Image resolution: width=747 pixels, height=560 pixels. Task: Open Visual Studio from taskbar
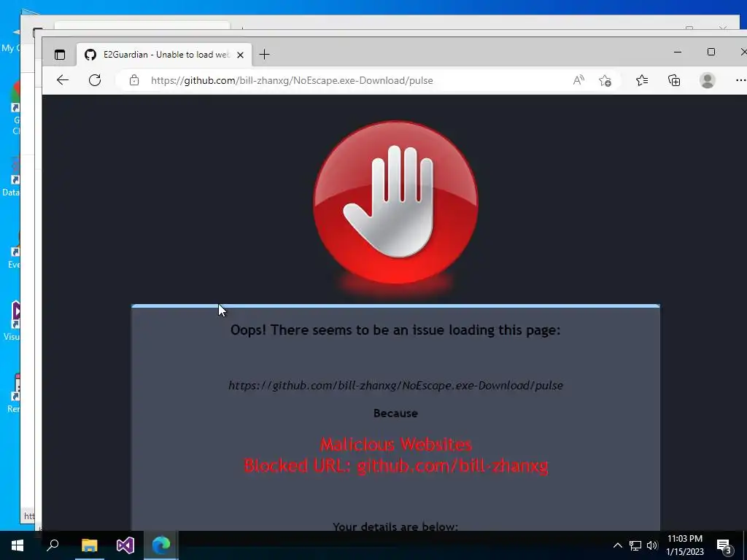125,545
